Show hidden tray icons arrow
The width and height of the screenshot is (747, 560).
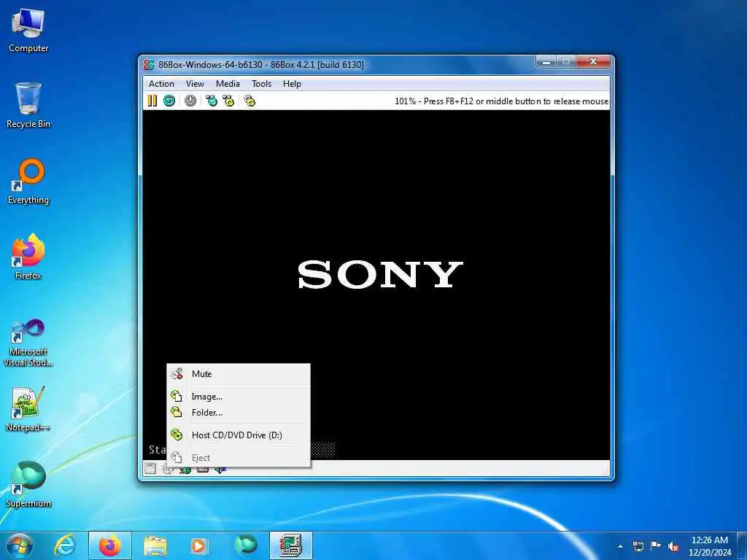point(620,546)
